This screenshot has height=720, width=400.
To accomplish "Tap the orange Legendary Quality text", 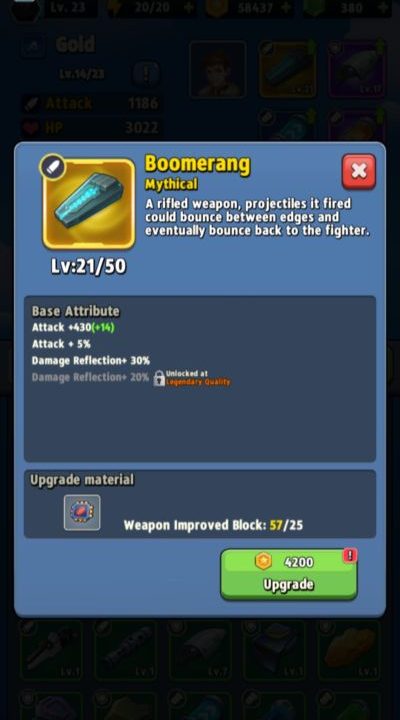I will (x=198, y=382).
